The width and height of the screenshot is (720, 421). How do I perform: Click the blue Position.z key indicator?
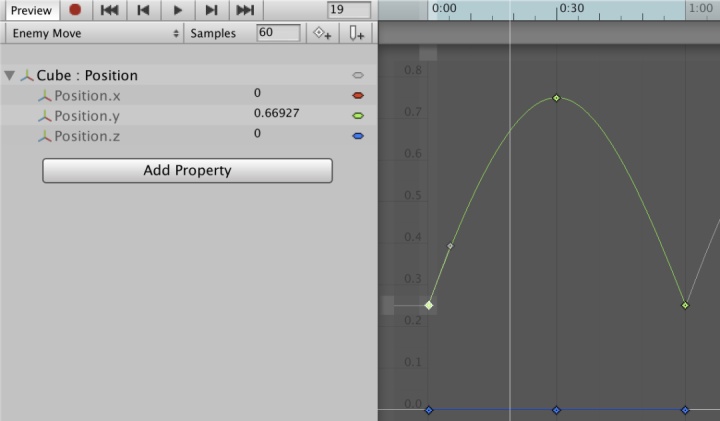coord(358,136)
